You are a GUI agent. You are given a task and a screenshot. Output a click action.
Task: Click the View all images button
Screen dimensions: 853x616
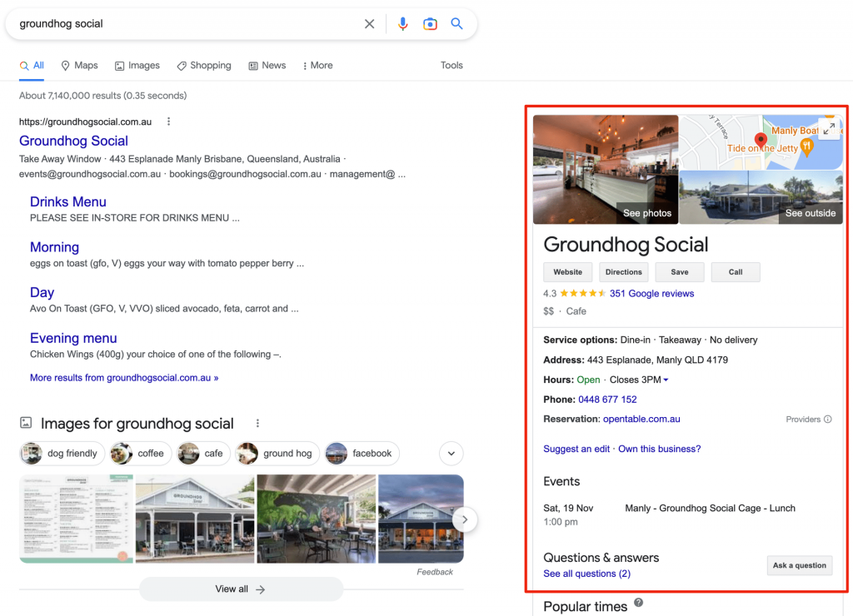241,589
